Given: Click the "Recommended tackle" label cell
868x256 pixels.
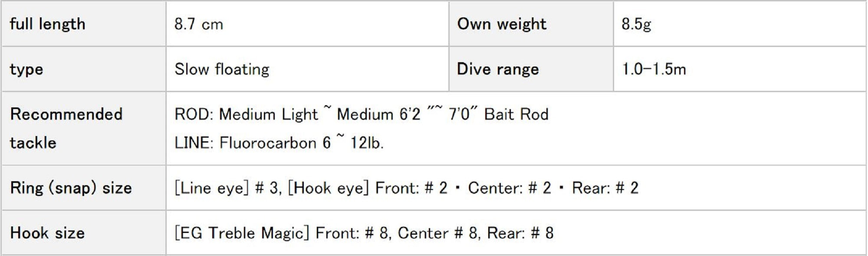Looking at the screenshot, I should [x=66, y=128].
